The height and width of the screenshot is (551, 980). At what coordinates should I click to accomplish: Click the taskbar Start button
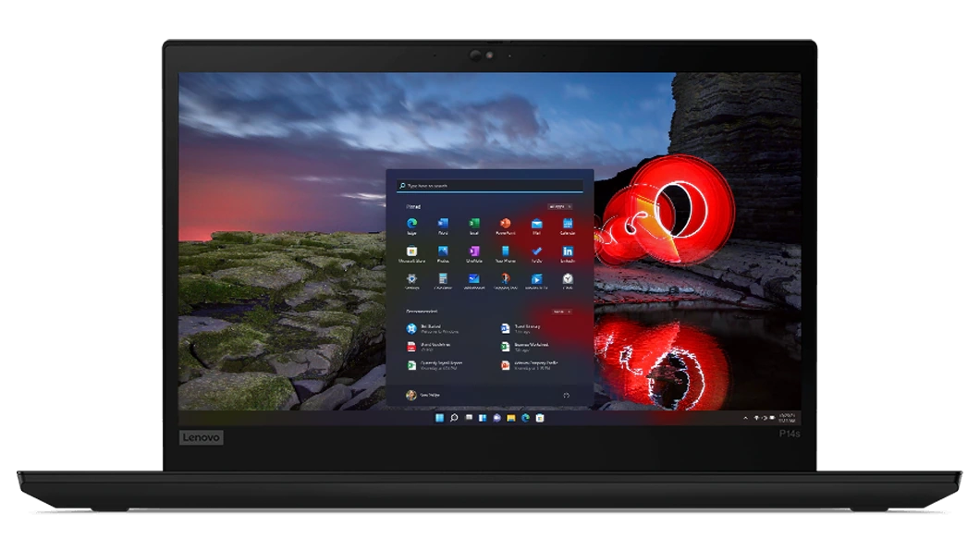click(x=439, y=419)
